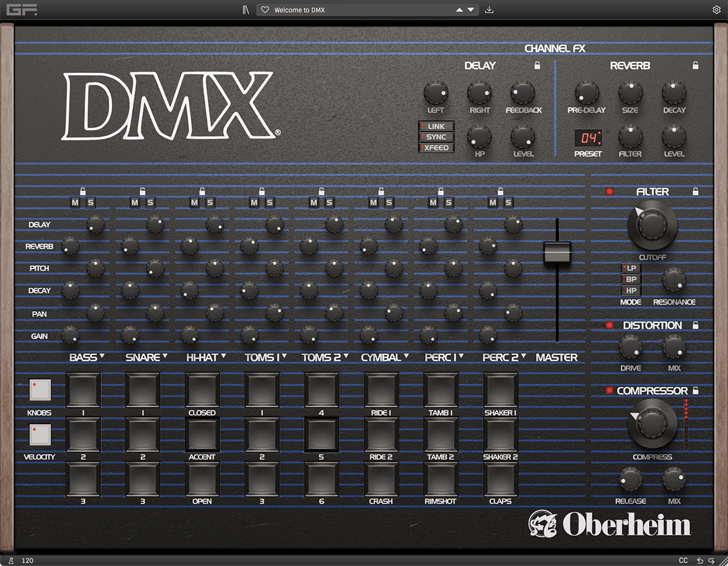
Task: Favorite the current preset with the heart icon
Action: (266, 10)
